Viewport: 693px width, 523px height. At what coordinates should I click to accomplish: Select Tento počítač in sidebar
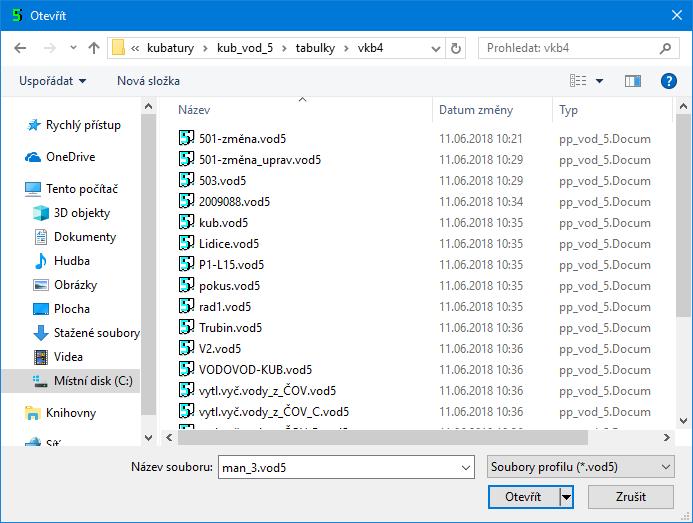tap(72, 189)
